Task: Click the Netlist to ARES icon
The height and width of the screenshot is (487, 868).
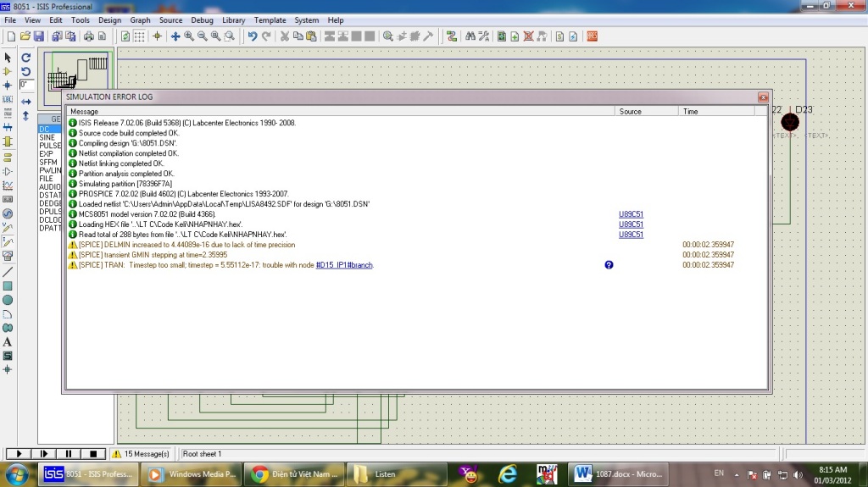Action: (x=592, y=36)
